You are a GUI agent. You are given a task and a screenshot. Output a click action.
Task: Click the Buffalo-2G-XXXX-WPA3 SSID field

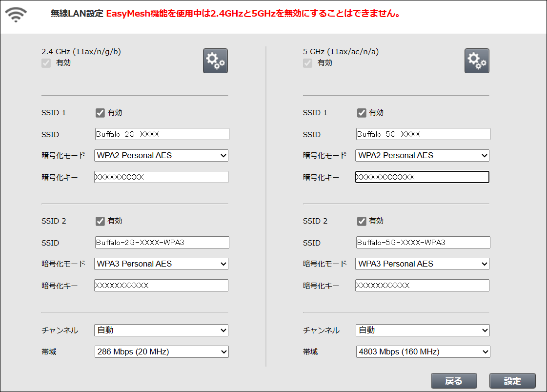click(x=162, y=243)
